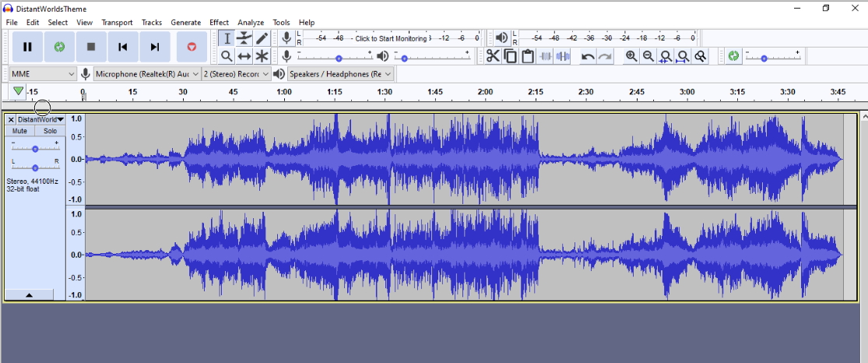Click the Play-at-Speed green icon
This screenshot has height=363, width=868.
coord(733,56)
